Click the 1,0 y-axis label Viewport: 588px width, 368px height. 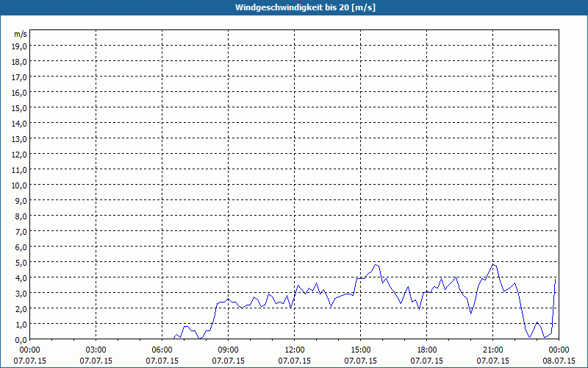[22, 325]
